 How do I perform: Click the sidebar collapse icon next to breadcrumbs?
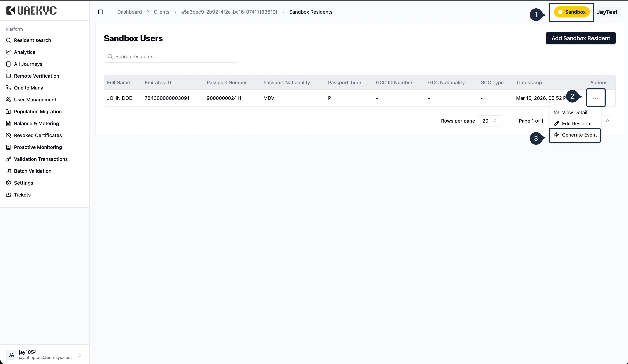point(101,12)
